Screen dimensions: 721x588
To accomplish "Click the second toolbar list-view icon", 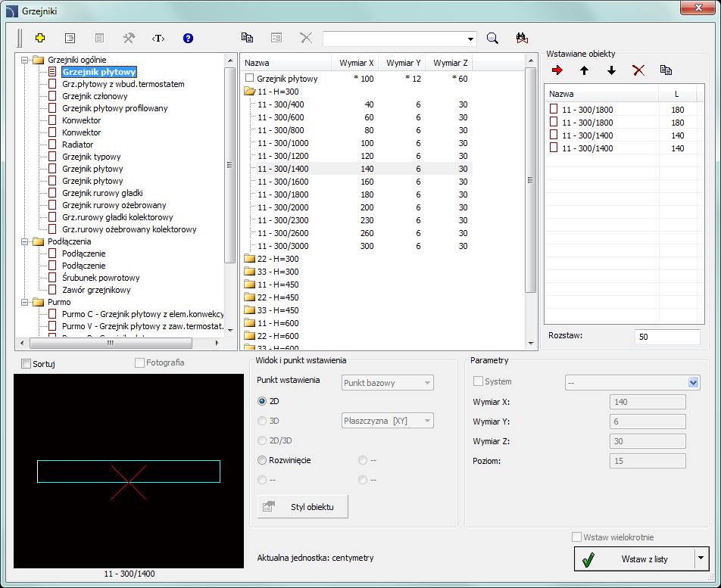I will click(70, 38).
